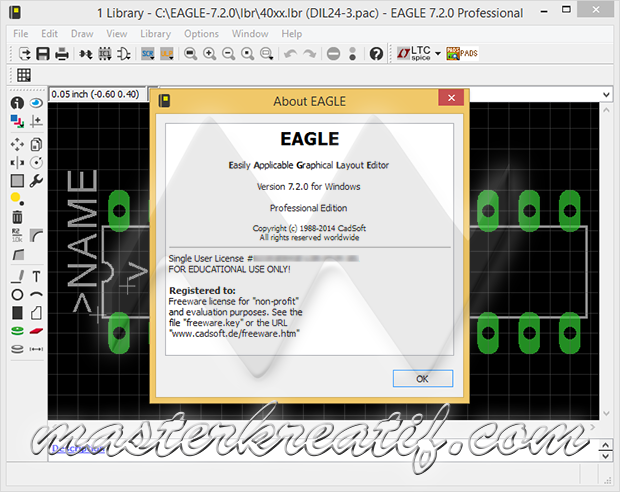This screenshot has width=620, height=492.
Task: Select the Rotate tool
Action: 36,163
